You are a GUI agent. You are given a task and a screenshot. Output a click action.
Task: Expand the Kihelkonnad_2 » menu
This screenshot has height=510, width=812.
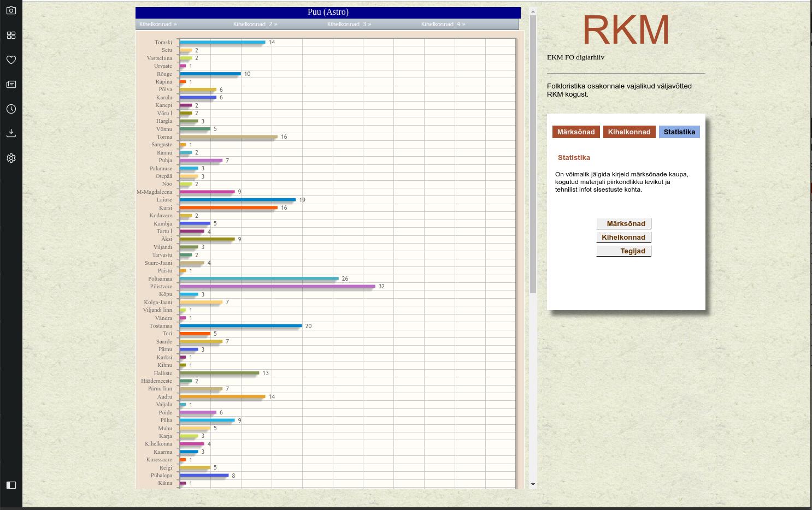pyautogui.click(x=255, y=25)
